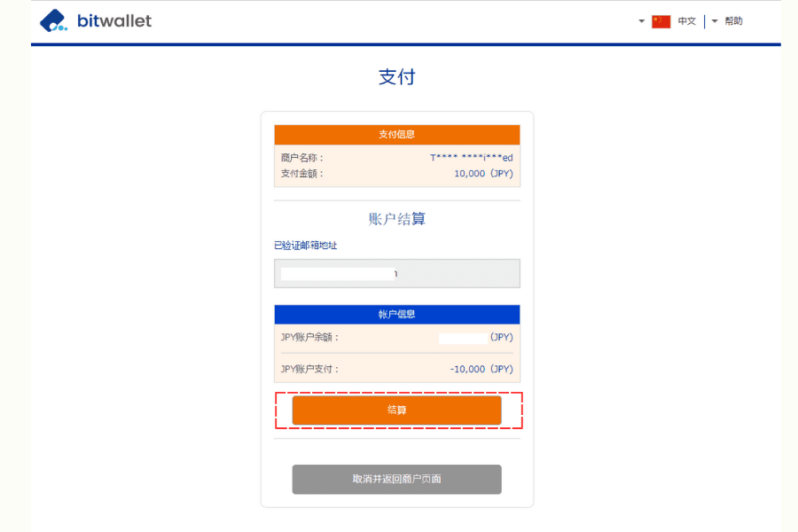Click the 帐户信息 account info header bar
The image size is (798, 532).
pyautogui.click(x=396, y=314)
